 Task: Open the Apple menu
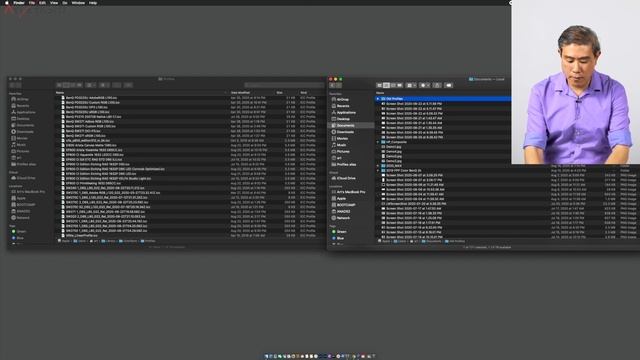[x=7, y=3]
